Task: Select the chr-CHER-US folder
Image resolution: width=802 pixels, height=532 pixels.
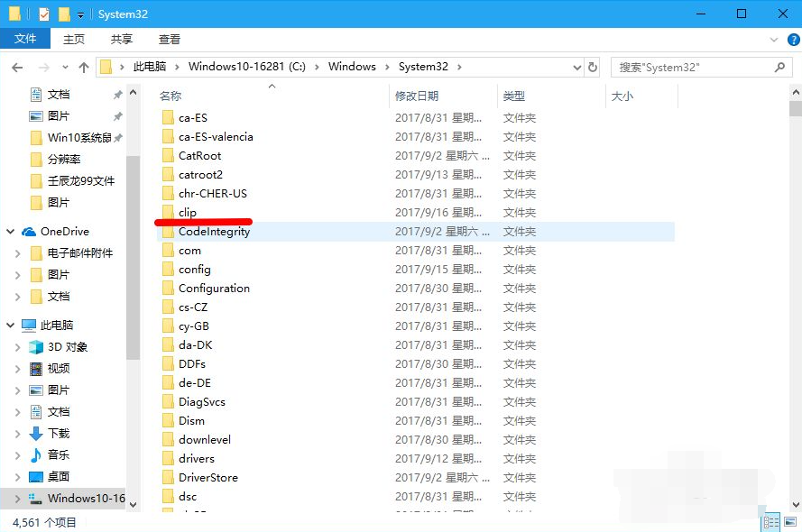Action: 213,194
